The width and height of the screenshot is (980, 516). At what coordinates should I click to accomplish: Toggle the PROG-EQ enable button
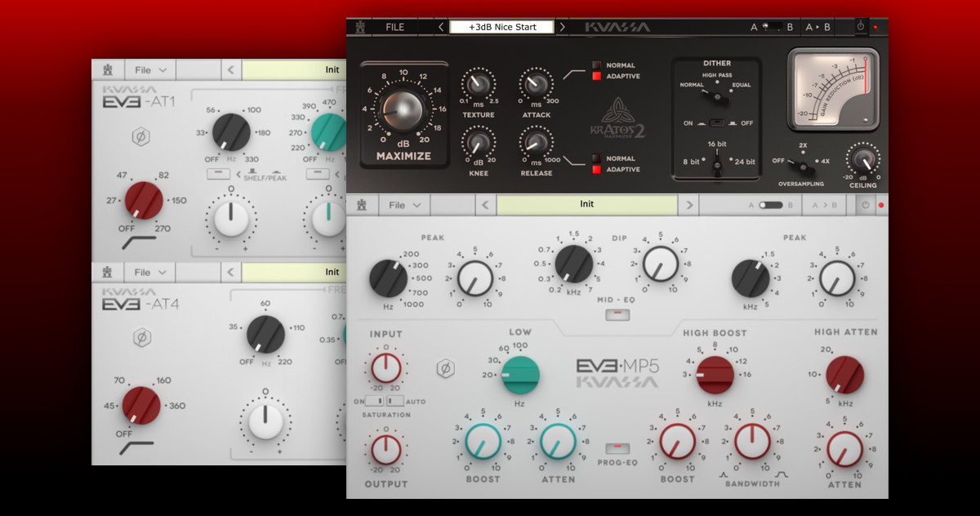pos(617,448)
